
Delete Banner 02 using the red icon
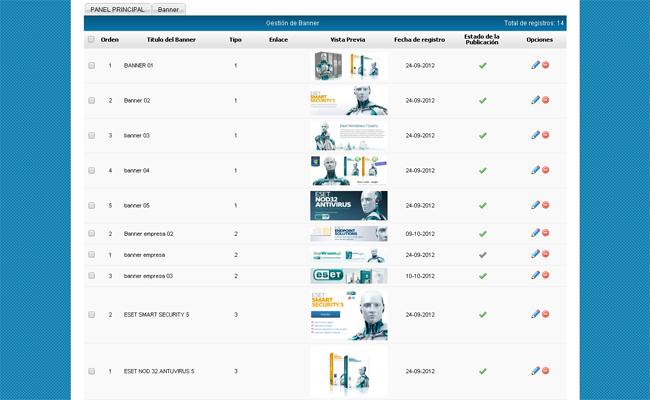click(x=546, y=100)
